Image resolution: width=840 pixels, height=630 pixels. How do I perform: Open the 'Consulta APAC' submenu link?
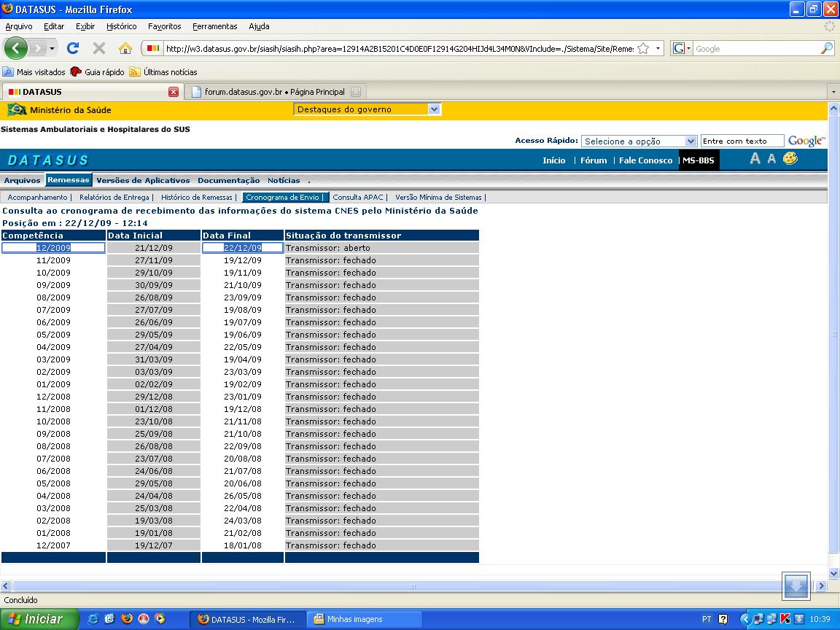[358, 197]
